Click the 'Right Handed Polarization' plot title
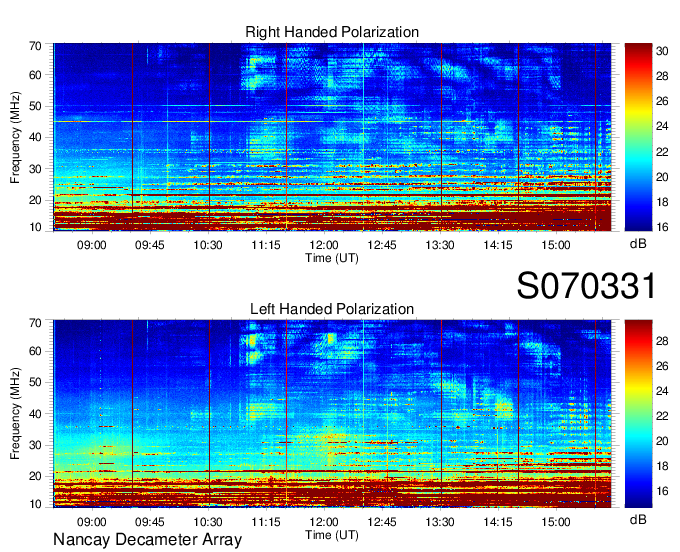 pos(332,32)
